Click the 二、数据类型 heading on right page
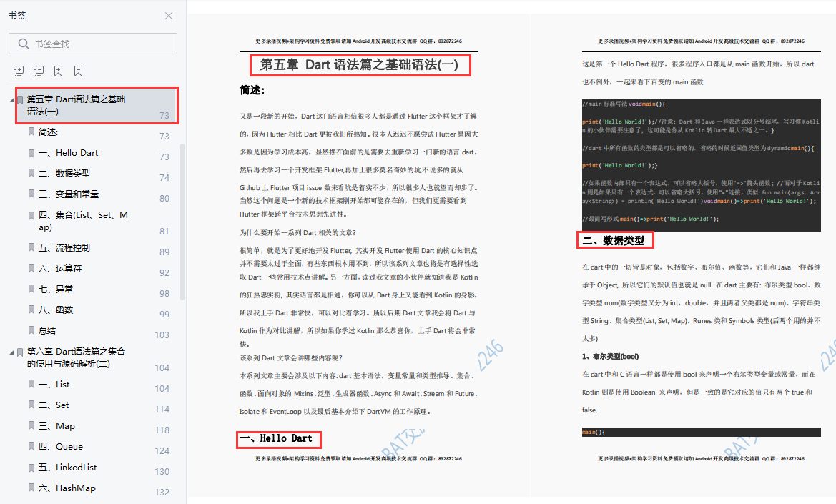This screenshot has height=504, width=836. click(x=613, y=241)
